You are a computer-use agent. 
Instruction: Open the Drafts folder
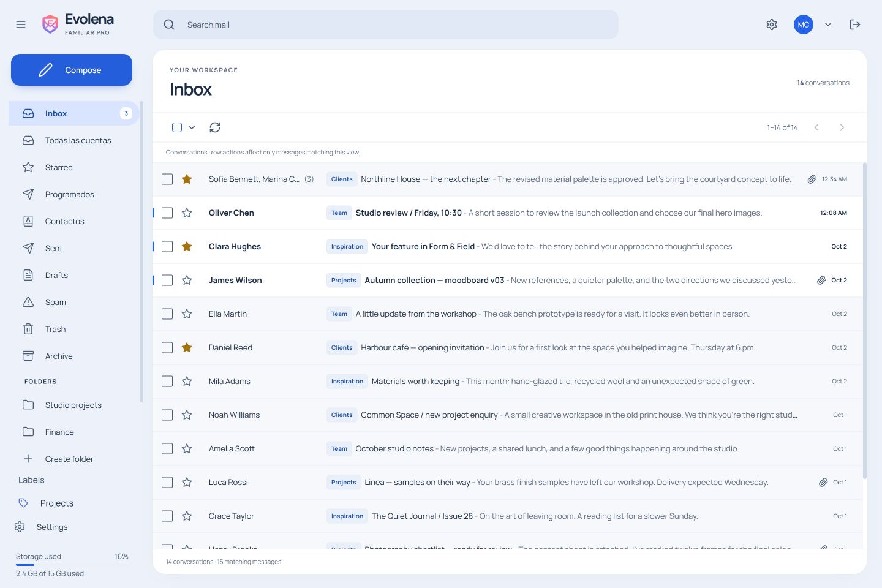point(73,275)
